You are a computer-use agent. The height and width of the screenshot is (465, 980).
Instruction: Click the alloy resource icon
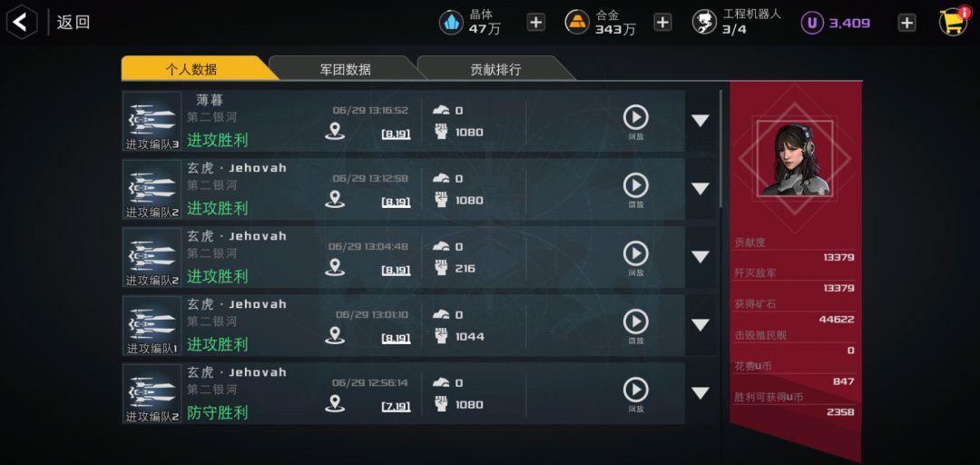pyautogui.click(x=577, y=23)
